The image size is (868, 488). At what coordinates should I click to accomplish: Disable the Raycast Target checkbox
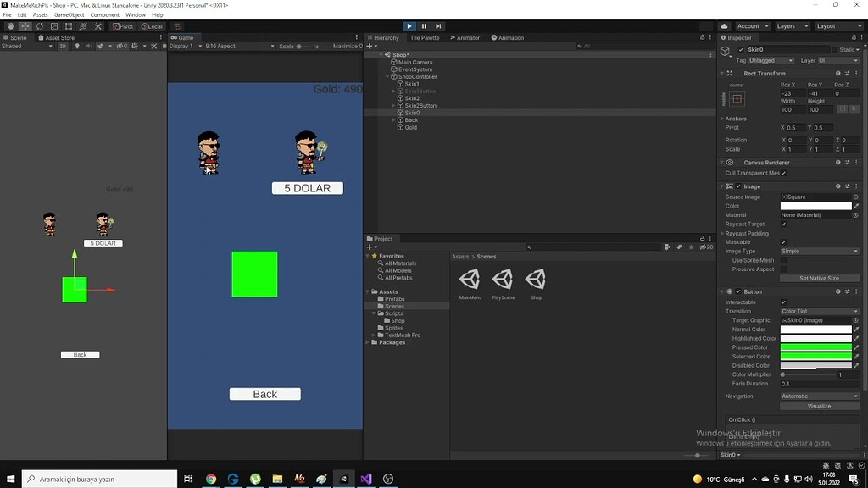(783, 224)
